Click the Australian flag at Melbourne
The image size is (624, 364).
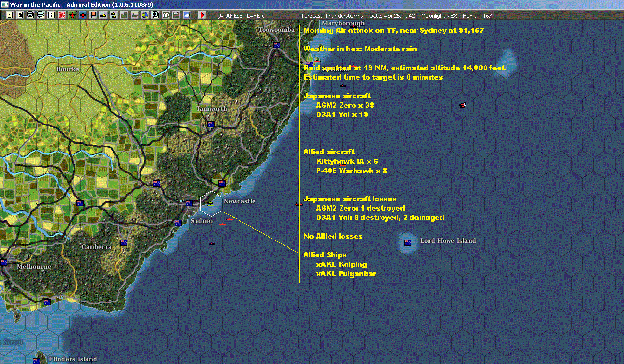(3, 263)
